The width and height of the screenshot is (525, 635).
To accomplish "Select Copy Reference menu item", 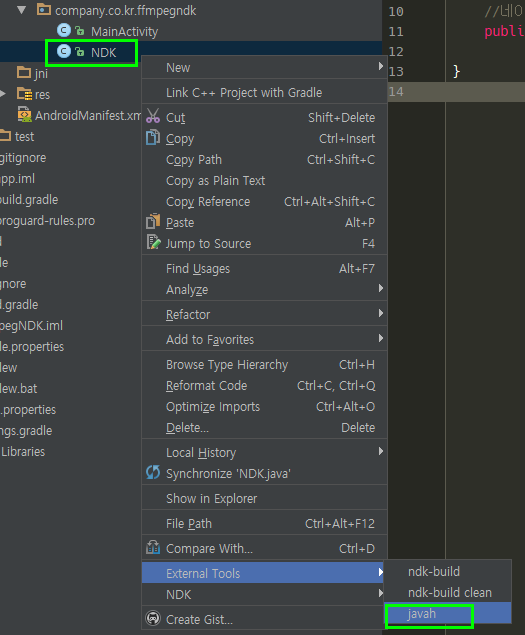I will point(264,202).
